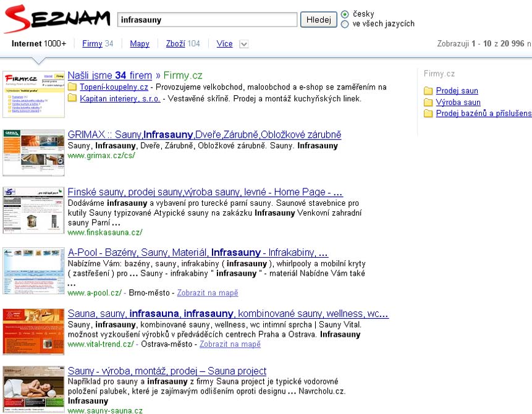The width and height of the screenshot is (532, 414).
Task: Click Zobrazit na mapě for Ostrava-město
Action: pos(230,344)
